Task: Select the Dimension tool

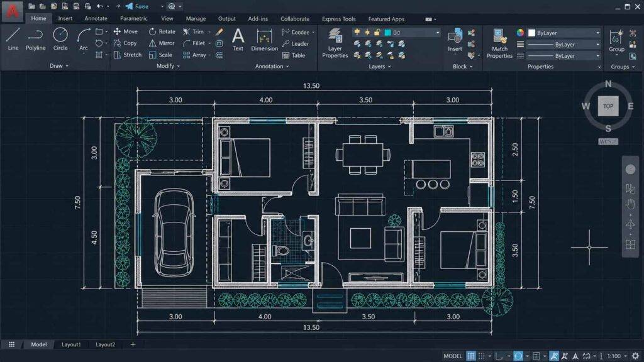Action: (x=265, y=40)
